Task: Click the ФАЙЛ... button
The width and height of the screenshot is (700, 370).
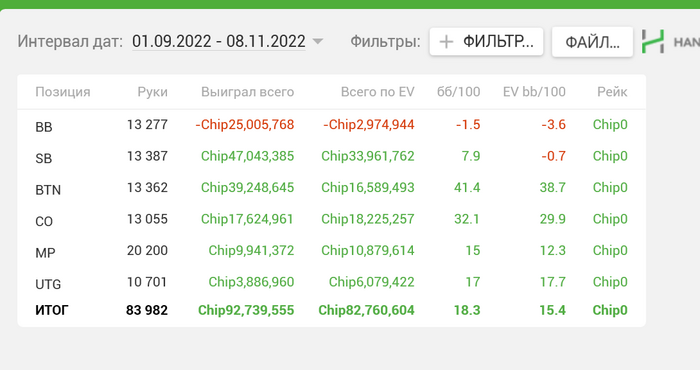Action: tap(592, 42)
